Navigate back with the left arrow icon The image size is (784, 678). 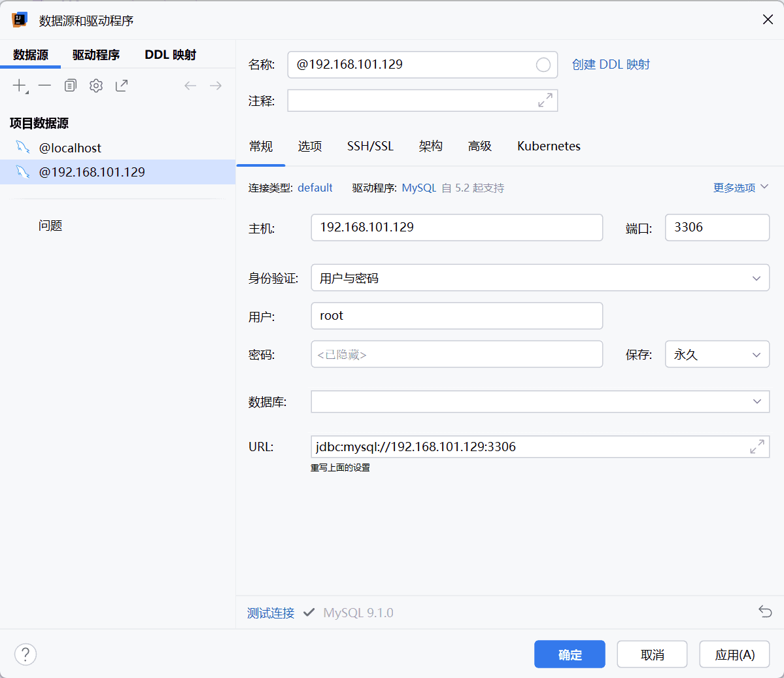(190, 86)
